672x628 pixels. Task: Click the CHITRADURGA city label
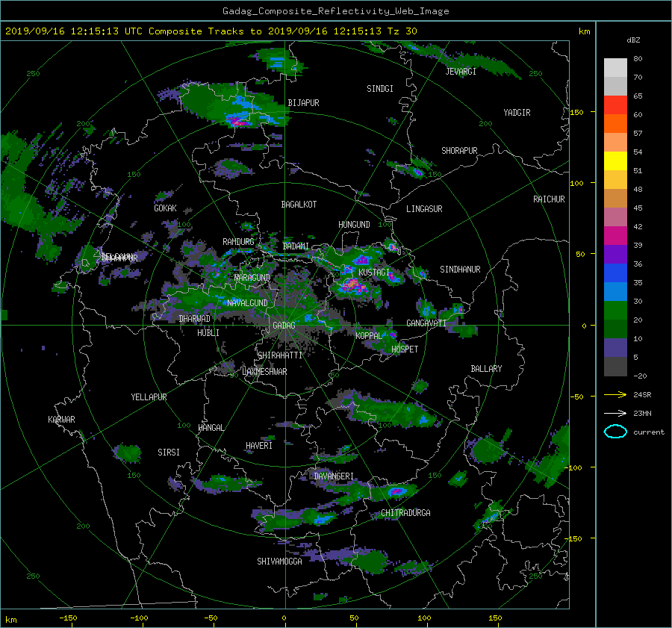406,513
